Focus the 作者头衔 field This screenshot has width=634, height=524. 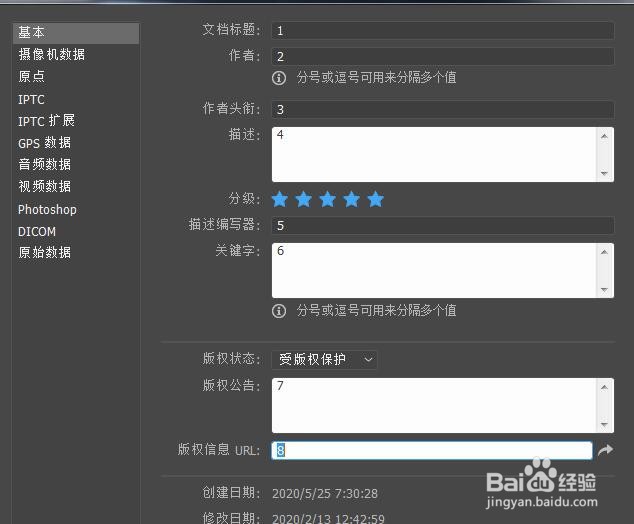click(x=443, y=110)
